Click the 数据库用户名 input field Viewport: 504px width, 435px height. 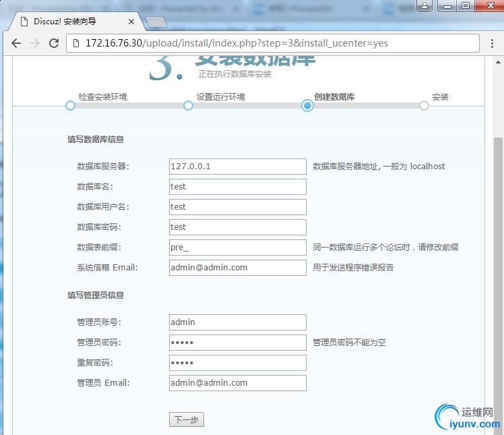coord(238,207)
